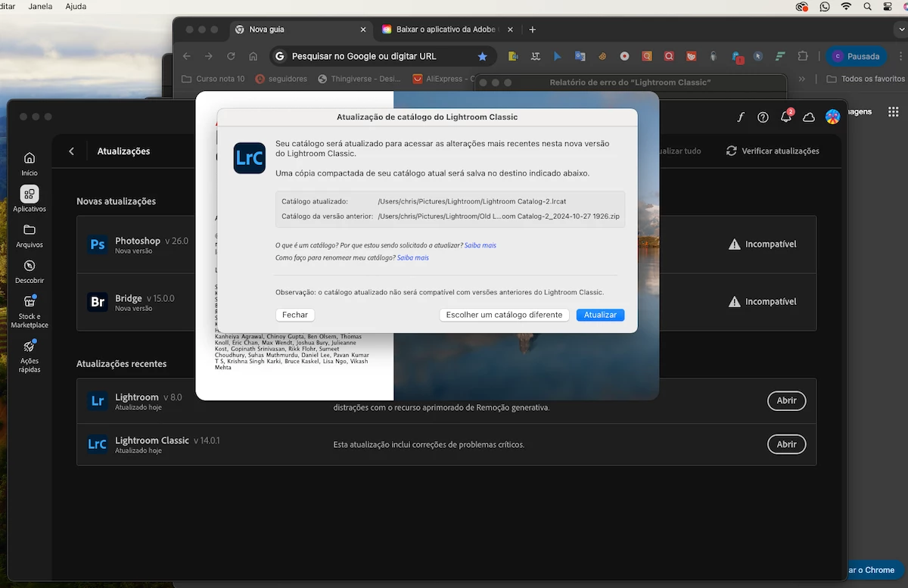The image size is (908, 588).
Task: Open Lightroom with its Abrir button
Action: point(786,401)
